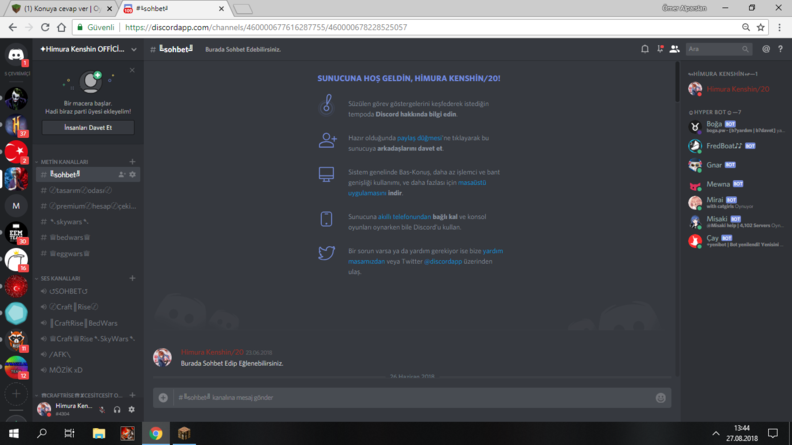Click the add a server plus icon
The image size is (792, 445).
16,393
